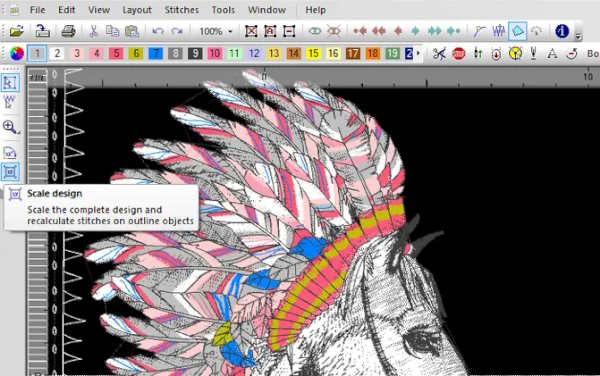Viewport: 600px width, 376px height.
Task: Click the Redo arrow
Action: 177,31
